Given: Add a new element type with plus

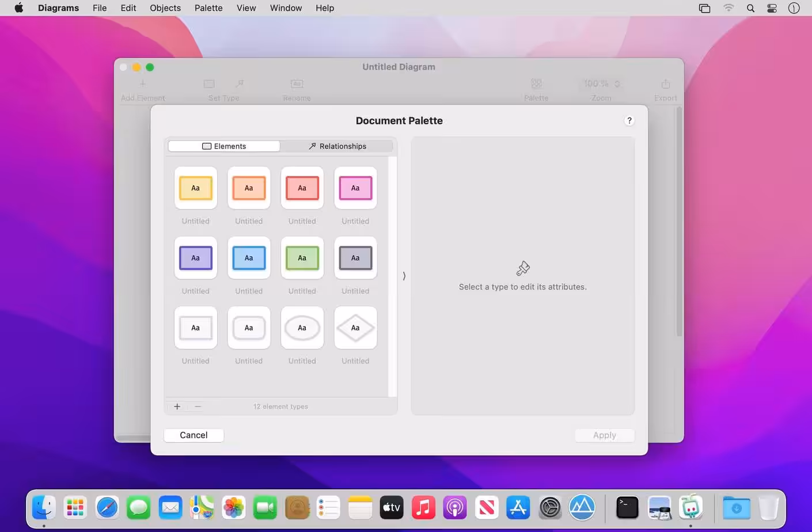Looking at the screenshot, I should click(x=177, y=406).
